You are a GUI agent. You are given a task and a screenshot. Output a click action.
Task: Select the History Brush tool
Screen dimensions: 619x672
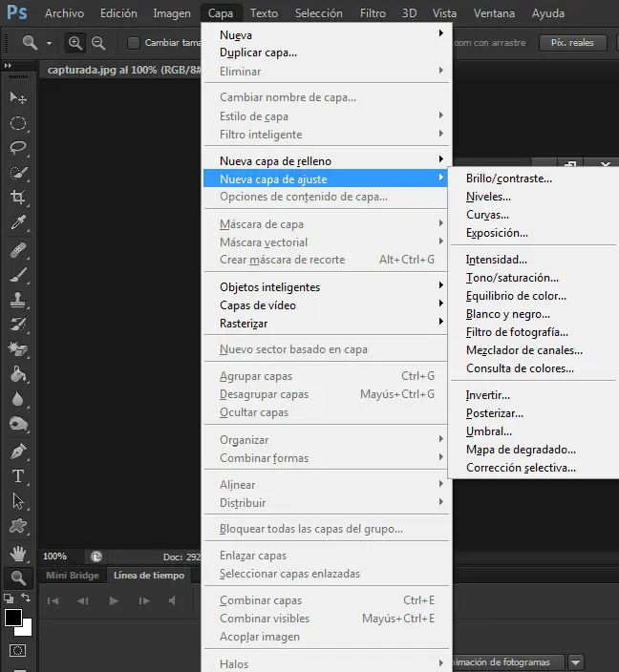[18, 325]
